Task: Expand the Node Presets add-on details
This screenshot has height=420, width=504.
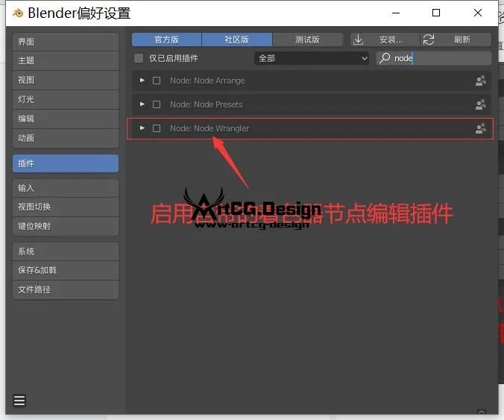Action: pyautogui.click(x=142, y=104)
